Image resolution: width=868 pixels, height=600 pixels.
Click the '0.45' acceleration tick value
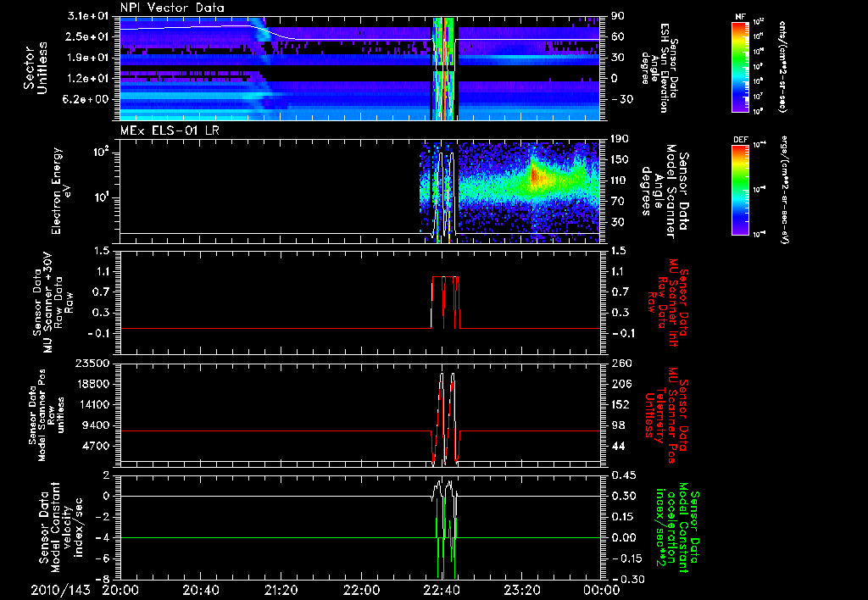tap(622, 475)
